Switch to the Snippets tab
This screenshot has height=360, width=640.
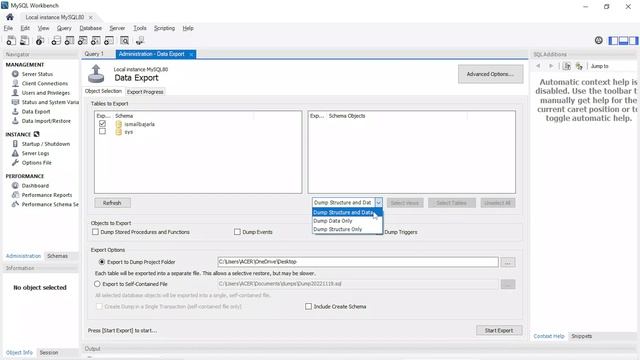[x=582, y=336]
